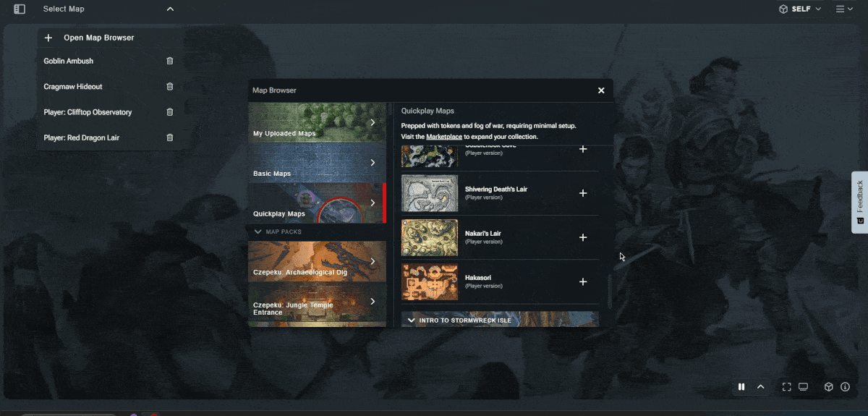Collapse the Select Map dropdown
Screen dimensions: 868x416
[x=170, y=9]
